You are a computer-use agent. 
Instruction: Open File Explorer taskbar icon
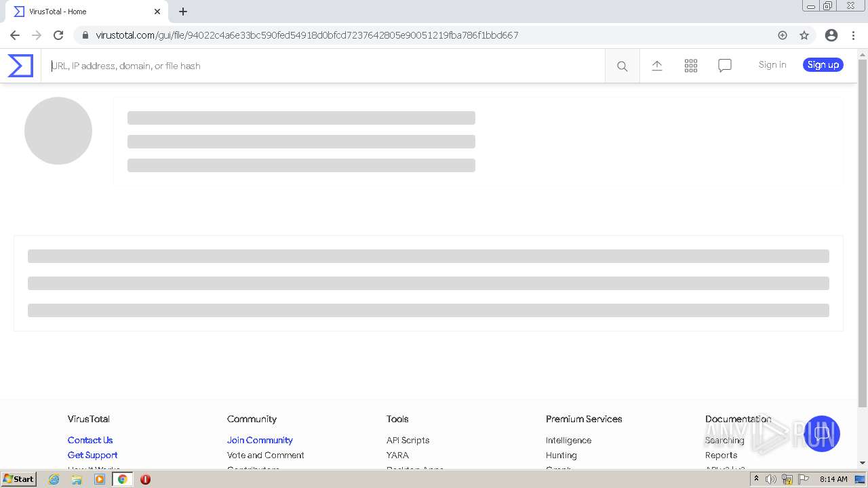pos(77,479)
